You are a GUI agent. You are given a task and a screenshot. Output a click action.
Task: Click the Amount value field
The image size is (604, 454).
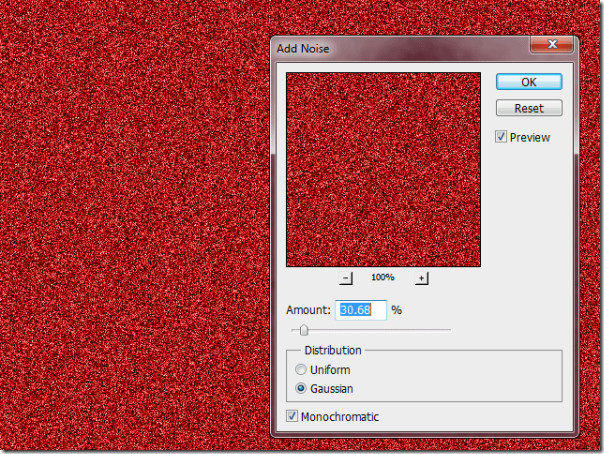[x=361, y=310]
